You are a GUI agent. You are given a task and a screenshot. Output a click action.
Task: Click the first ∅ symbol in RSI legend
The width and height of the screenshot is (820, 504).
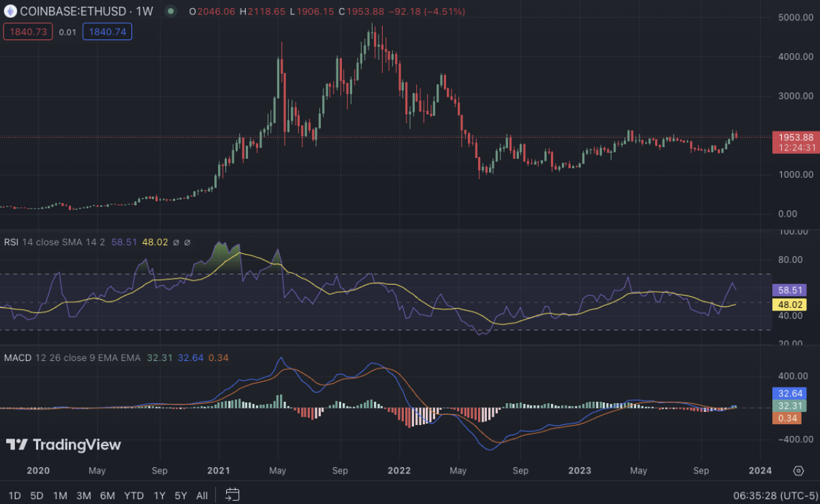coord(176,242)
